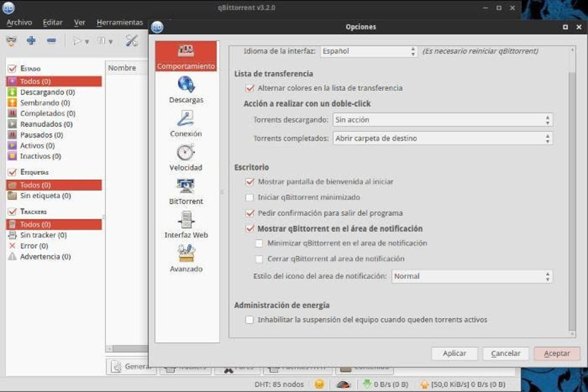Open Torrents descargando action dropdown
This screenshot has width=588, height=392.
[x=442, y=120]
